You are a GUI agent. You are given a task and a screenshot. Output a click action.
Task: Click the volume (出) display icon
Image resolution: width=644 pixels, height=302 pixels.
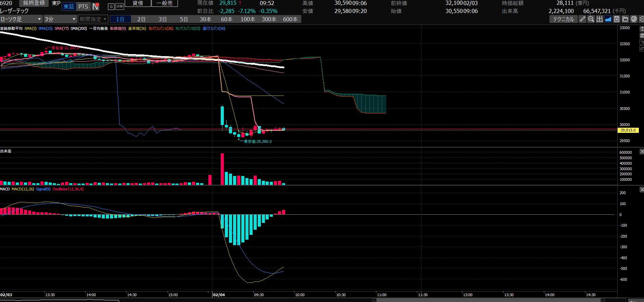point(599,19)
